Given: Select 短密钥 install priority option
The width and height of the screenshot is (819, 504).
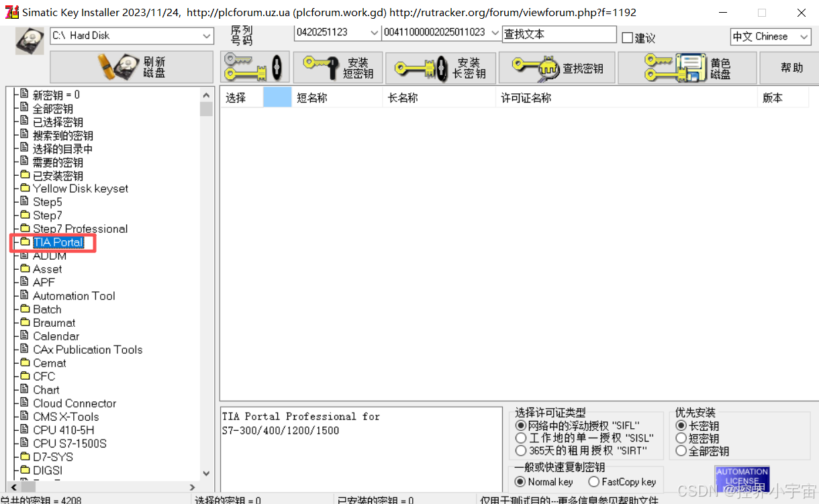Looking at the screenshot, I should click(x=681, y=438).
